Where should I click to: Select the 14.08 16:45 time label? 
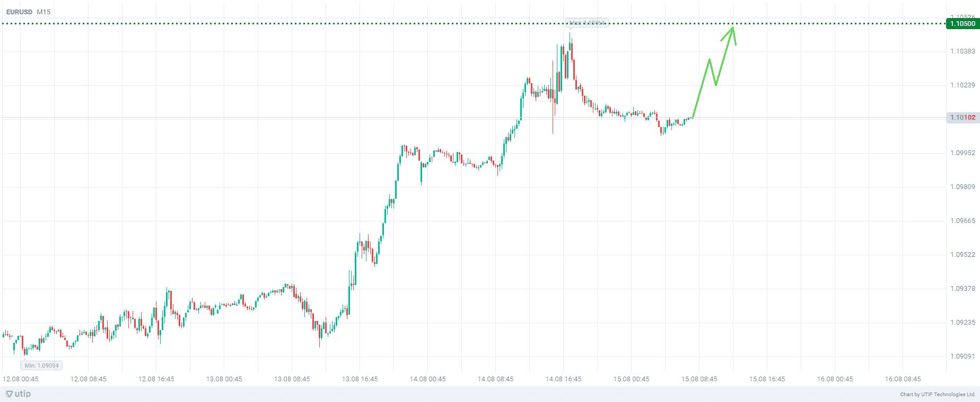(564, 379)
